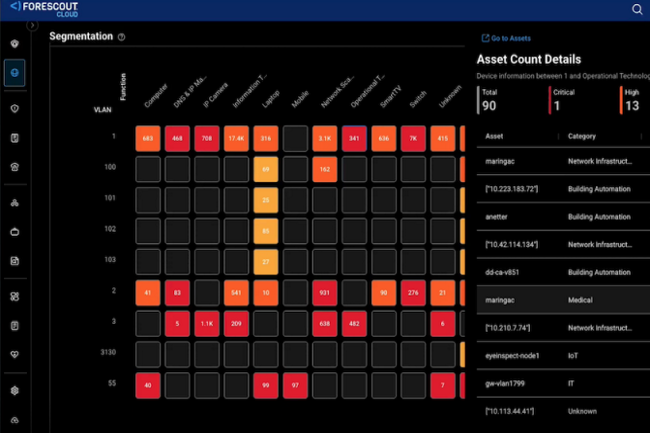Open search with the magnifier icon
Viewport: 650px width, 433px height.
point(637,10)
